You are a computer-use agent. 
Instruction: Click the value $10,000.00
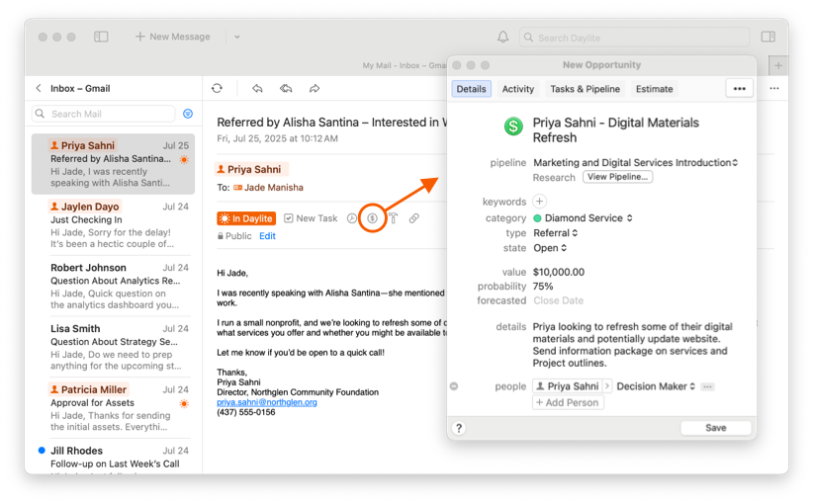click(559, 272)
